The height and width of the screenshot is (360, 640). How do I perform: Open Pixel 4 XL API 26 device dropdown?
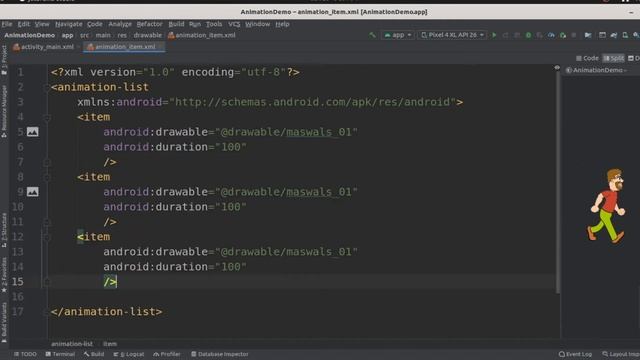pyautogui.click(x=452, y=35)
